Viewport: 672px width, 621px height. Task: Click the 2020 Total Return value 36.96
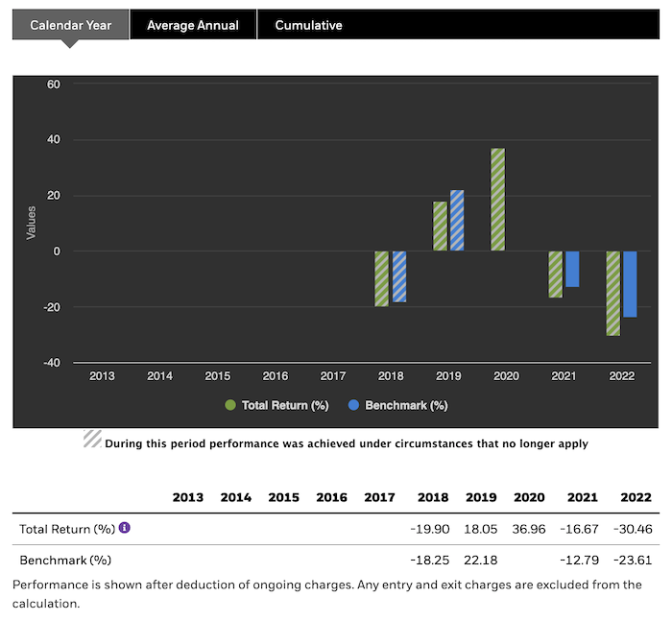tap(528, 529)
